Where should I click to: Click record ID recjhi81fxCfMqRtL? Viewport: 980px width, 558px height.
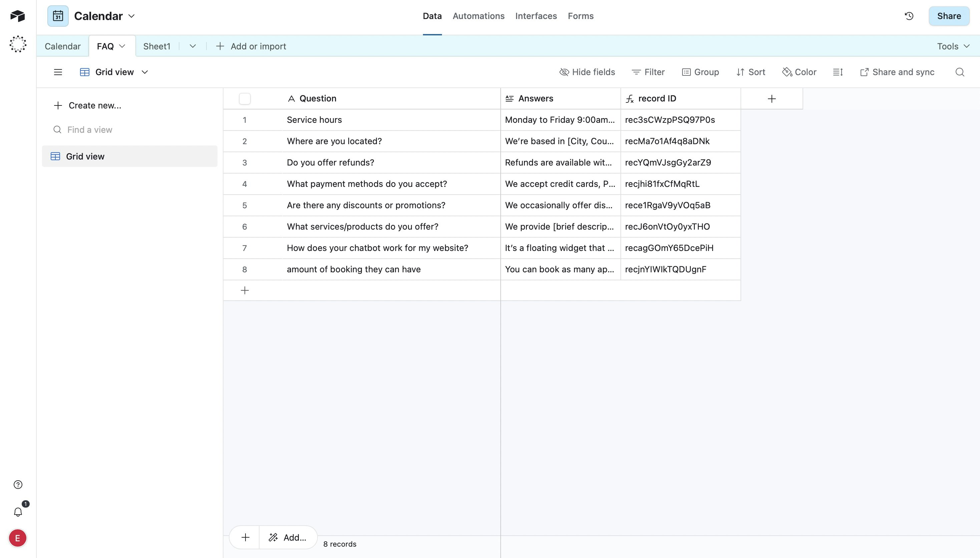coord(680,184)
